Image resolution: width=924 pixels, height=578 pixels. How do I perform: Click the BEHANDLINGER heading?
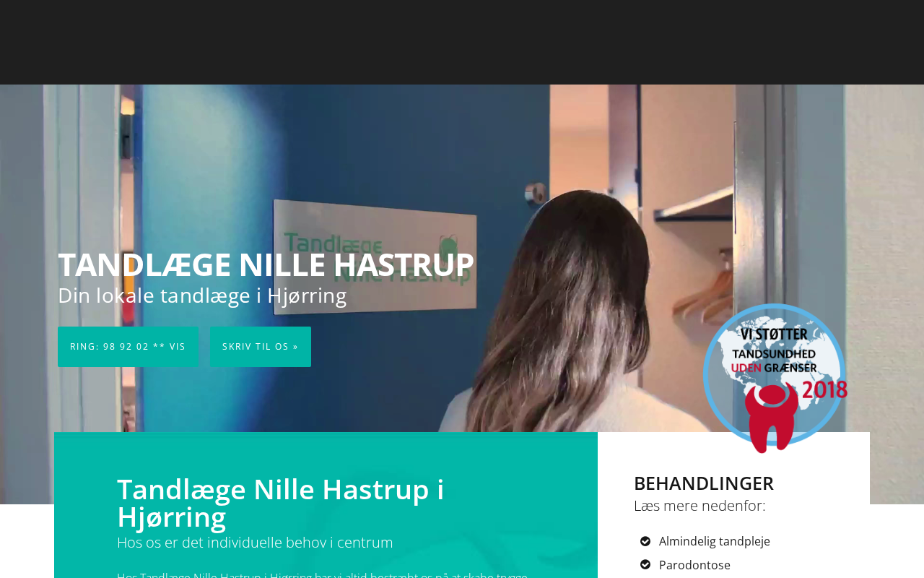tap(704, 483)
